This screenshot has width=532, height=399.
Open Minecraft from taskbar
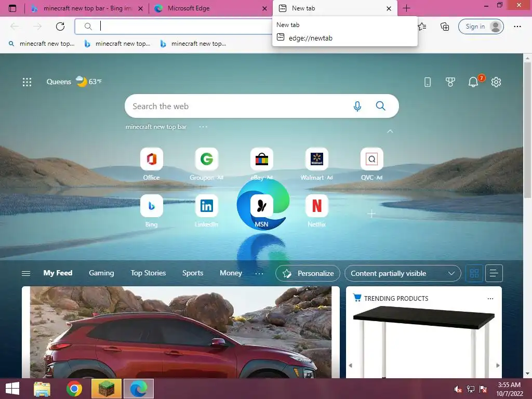click(x=107, y=389)
